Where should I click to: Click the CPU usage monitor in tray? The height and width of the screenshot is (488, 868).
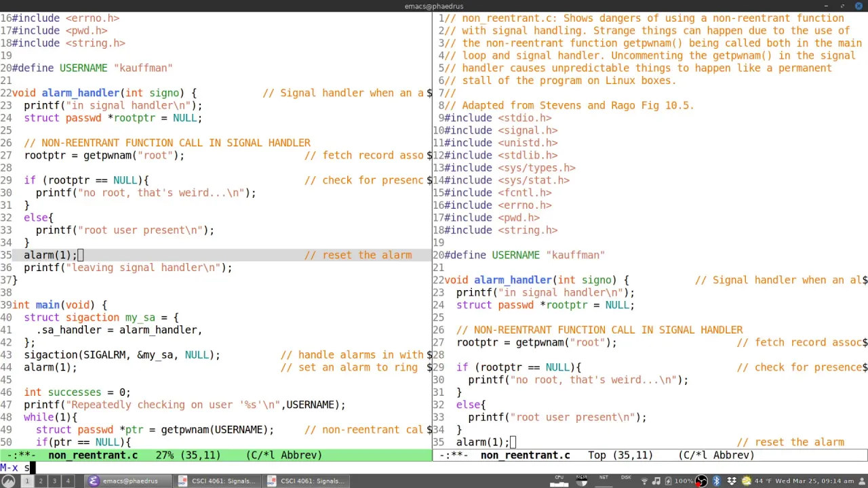click(559, 481)
